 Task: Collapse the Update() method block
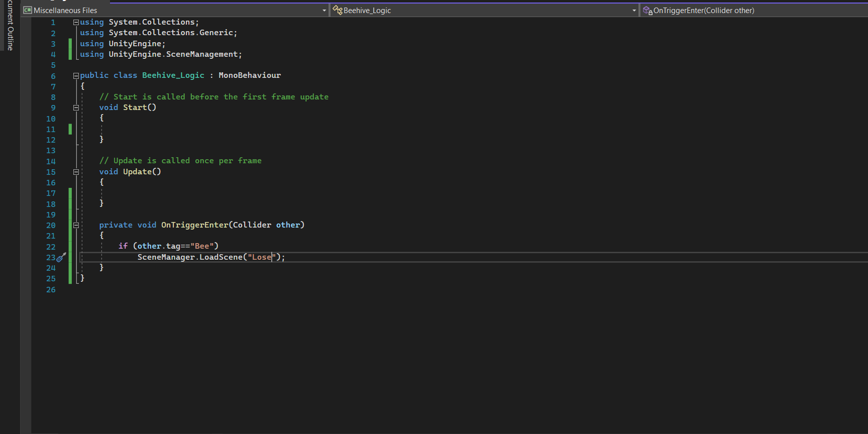click(x=76, y=172)
